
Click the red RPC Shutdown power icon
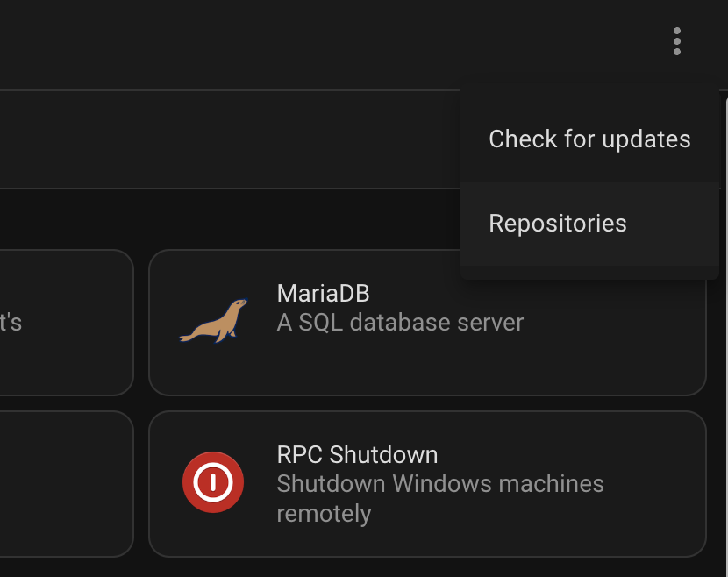(x=213, y=482)
